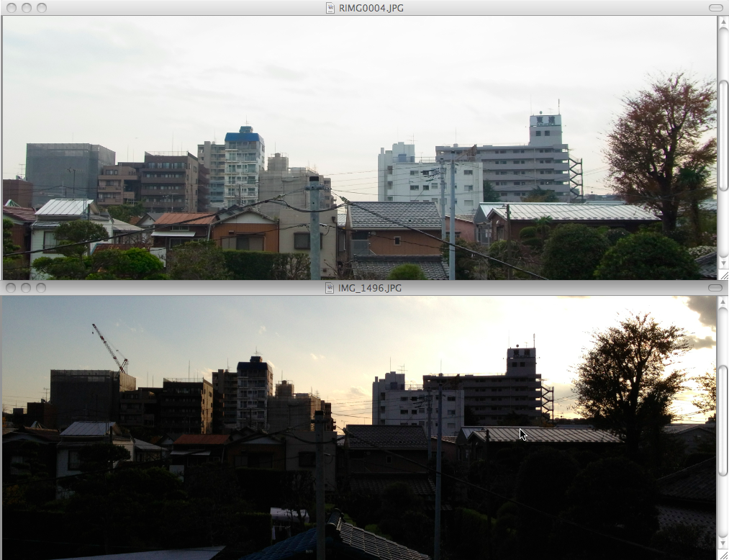This screenshot has width=729, height=560.
Task: Click scroll down arrow in RIMG0004.JPG window
Action: coord(724,263)
